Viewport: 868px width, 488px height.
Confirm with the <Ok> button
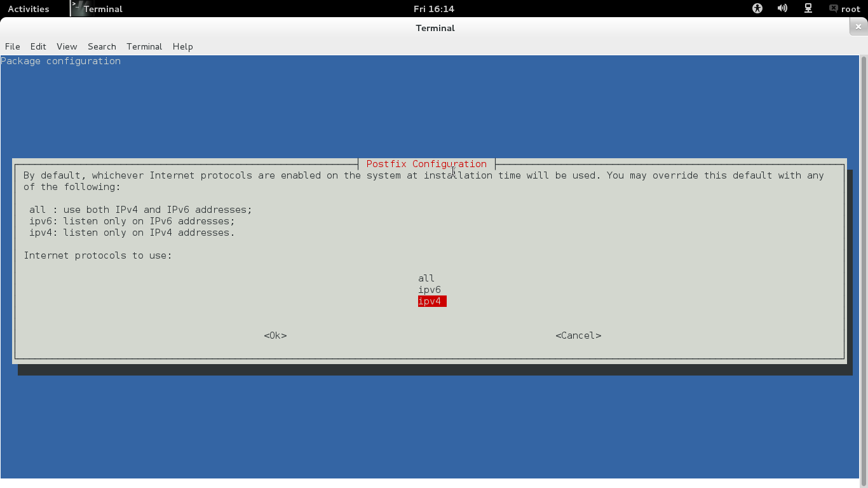(x=275, y=335)
